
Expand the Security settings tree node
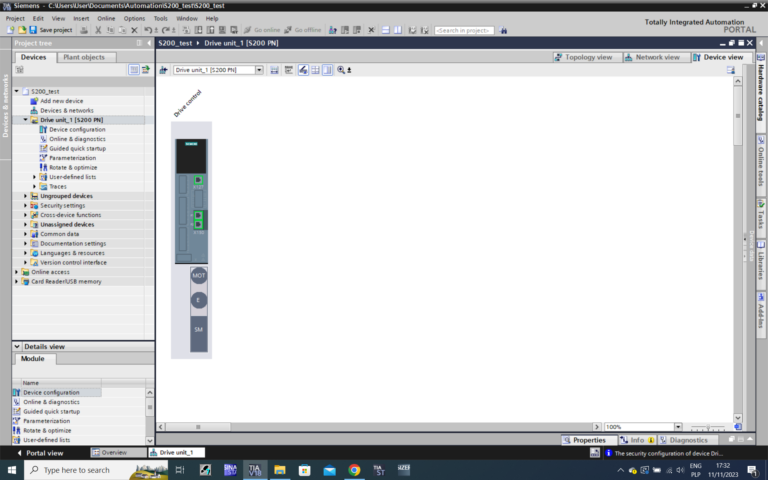point(26,205)
